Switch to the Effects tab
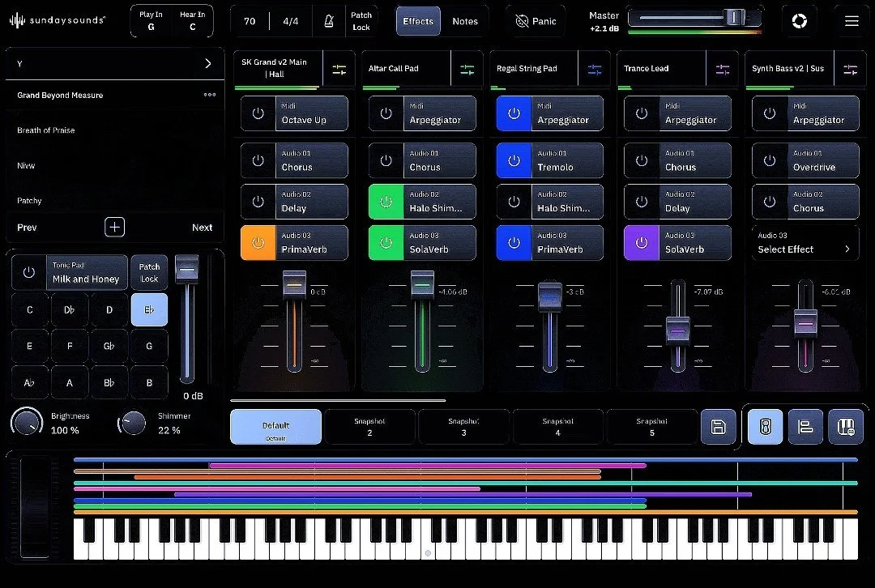 click(x=418, y=21)
